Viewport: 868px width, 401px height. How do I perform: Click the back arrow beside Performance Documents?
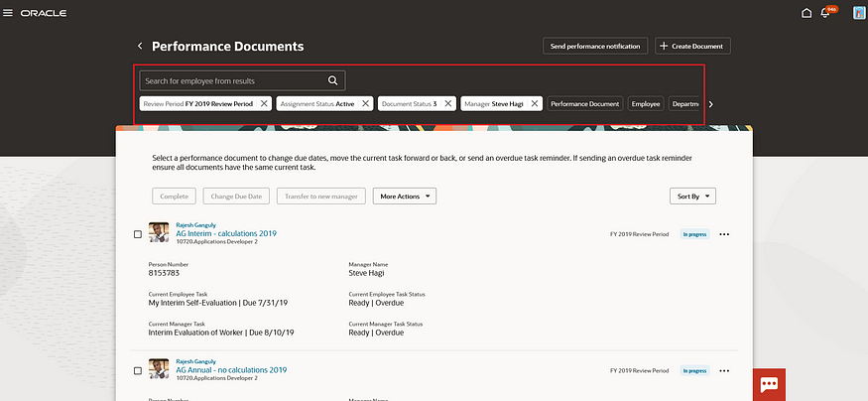[x=140, y=47]
